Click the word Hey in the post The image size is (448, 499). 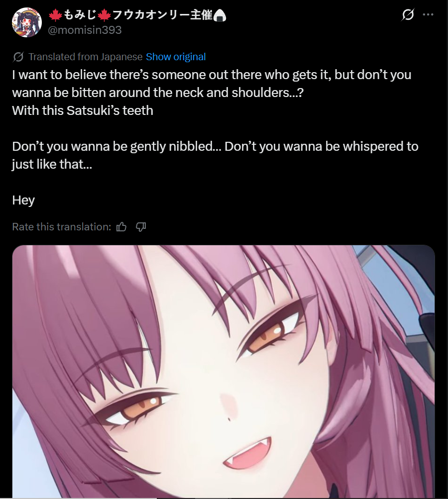point(23,200)
